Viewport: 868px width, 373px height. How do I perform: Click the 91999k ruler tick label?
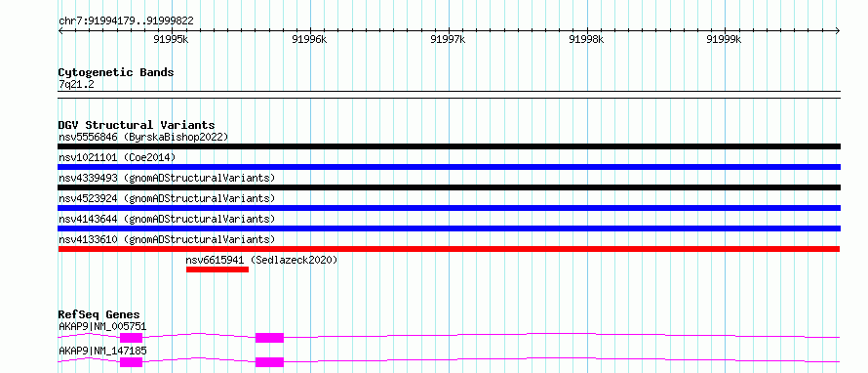[725, 39]
